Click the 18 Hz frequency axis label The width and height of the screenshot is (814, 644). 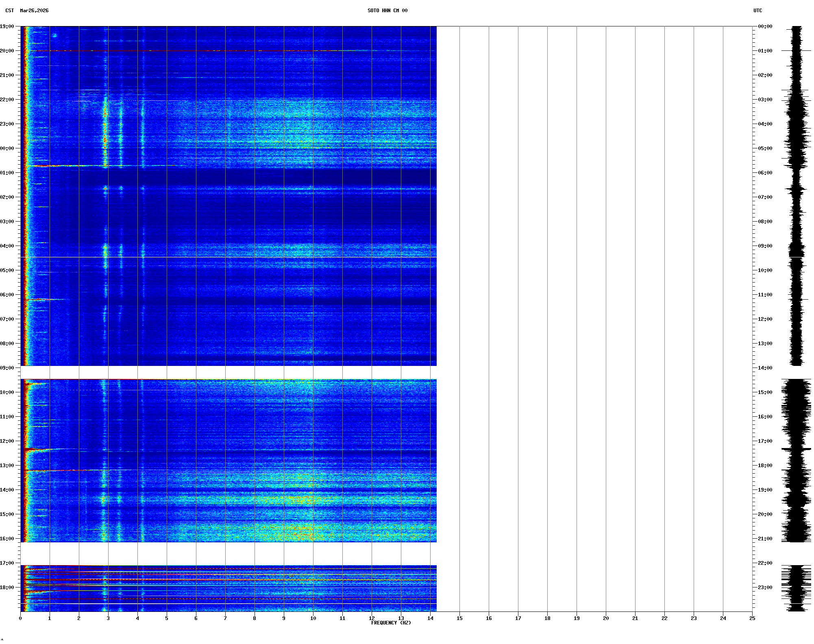pos(547,618)
